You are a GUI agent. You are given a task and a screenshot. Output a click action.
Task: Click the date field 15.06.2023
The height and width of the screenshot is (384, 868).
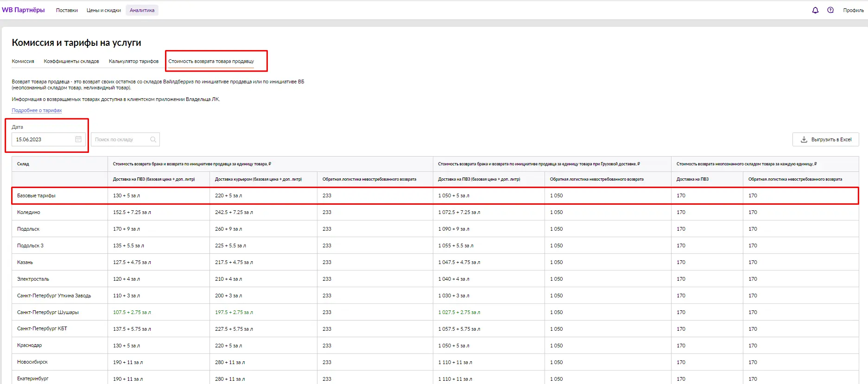[48, 139]
